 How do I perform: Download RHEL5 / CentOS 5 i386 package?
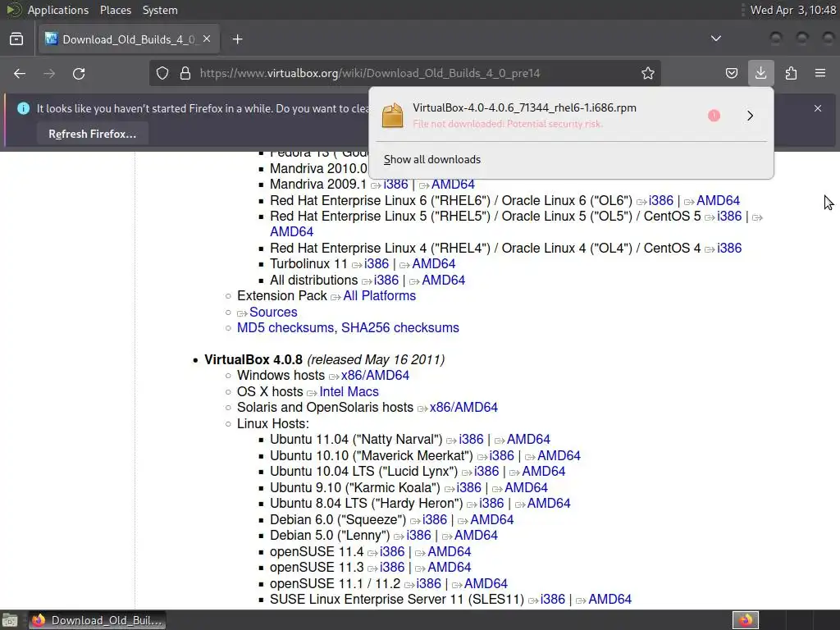729,216
